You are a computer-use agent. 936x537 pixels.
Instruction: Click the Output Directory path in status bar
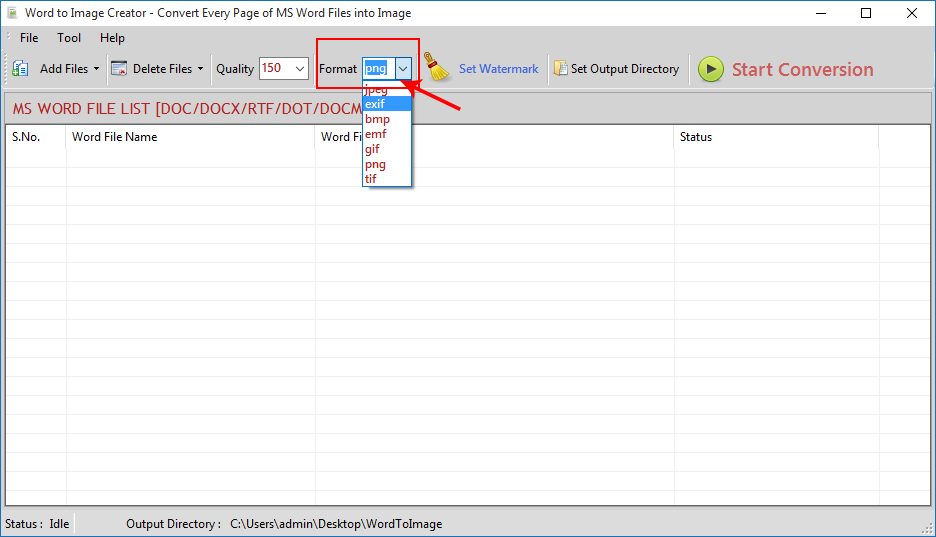[336, 524]
